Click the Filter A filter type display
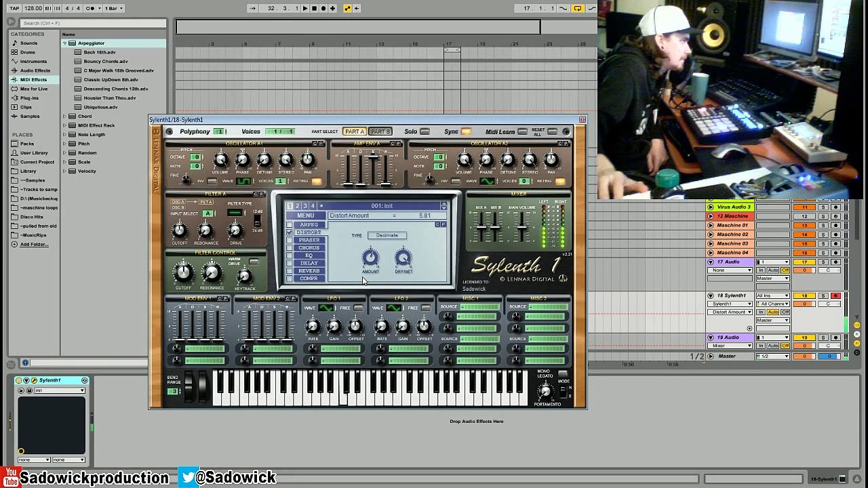Image resolution: width=868 pixels, height=488 pixels. click(x=235, y=213)
